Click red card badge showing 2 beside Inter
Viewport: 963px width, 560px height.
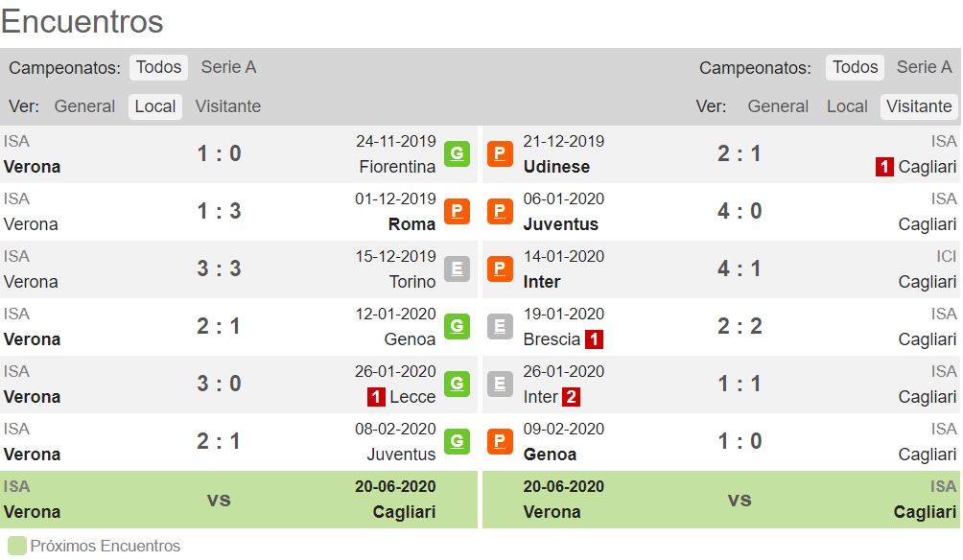[x=571, y=397]
